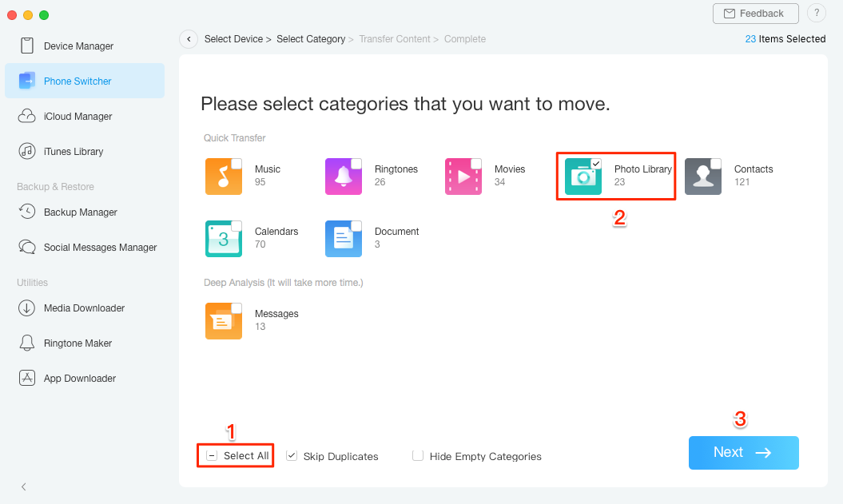
Task: Click the Next button
Action: [743, 452]
